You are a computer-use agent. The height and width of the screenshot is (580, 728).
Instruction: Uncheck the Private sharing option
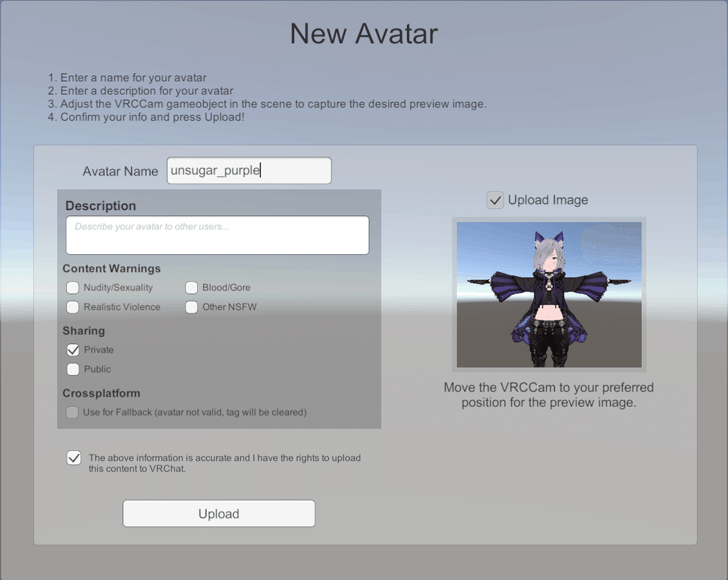[73, 349]
